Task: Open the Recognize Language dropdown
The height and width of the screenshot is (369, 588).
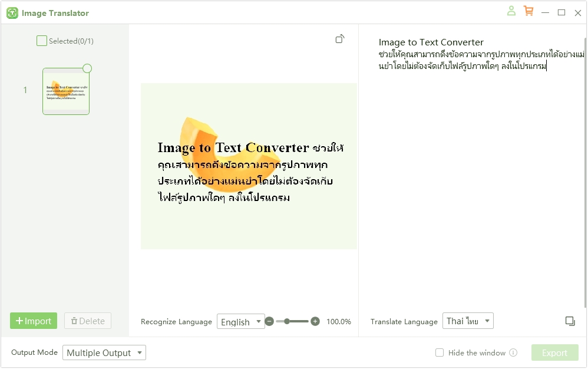Action: pos(241,322)
